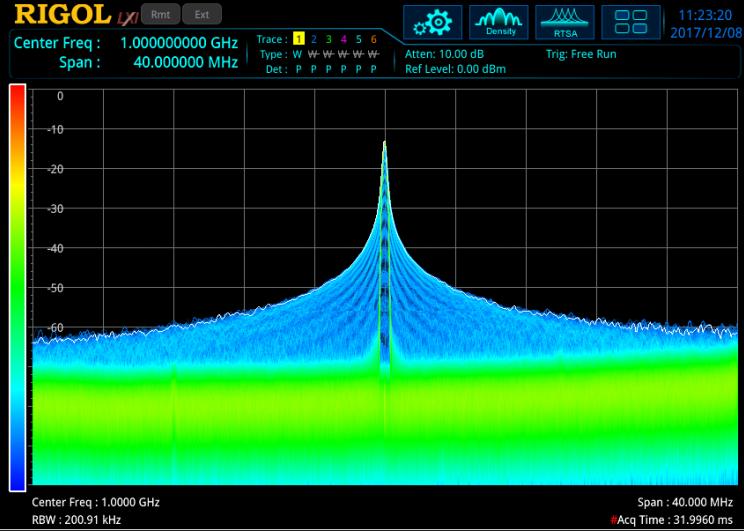This screenshot has height=531, width=744.
Task: Select the Density display mode icon
Action: click(x=499, y=22)
